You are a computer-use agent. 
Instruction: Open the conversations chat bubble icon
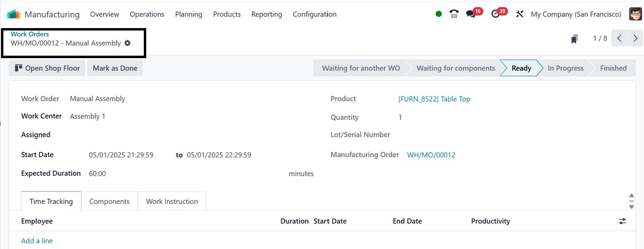coord(471,14)
